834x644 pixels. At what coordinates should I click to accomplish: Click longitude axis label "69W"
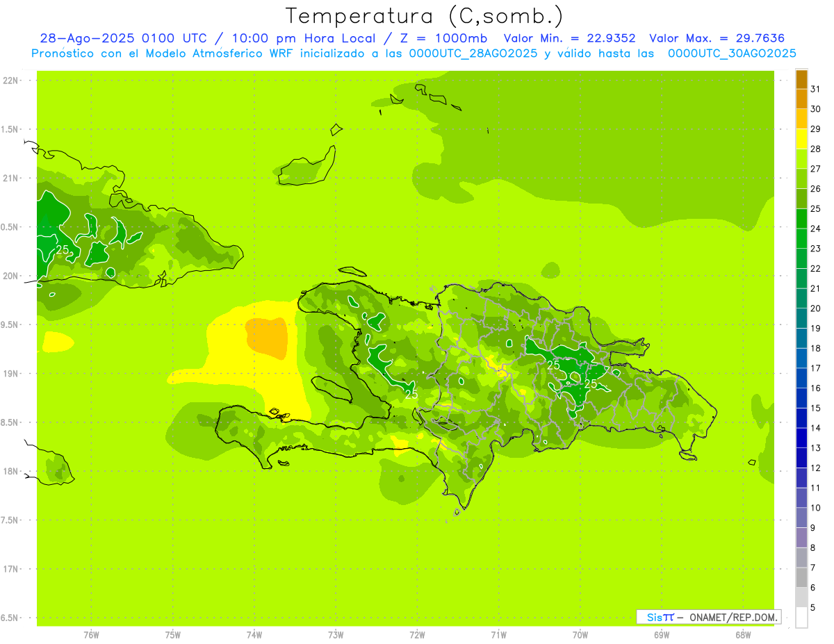click(662, 635)
